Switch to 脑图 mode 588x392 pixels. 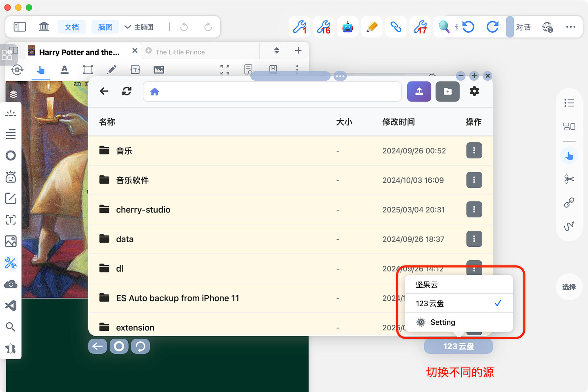(x=105, y=27)
